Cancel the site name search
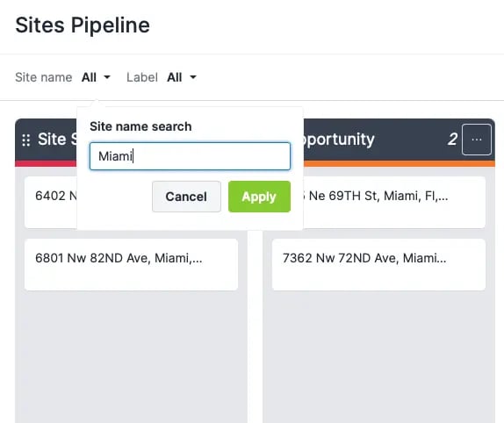This screenshot has width=504, height=423. point(186,197)
